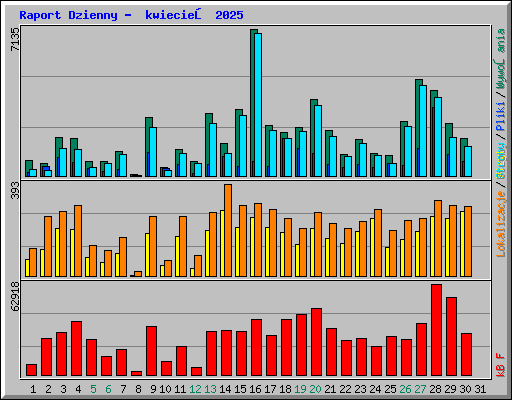Image resolution: width=512 pixels, height=400 pixels.
Task: Click the tallest cyan bar for day 16
Action: (258, 105)
